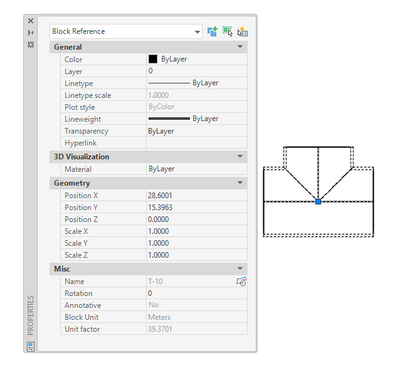Select the Color property label

click(73, 59)
